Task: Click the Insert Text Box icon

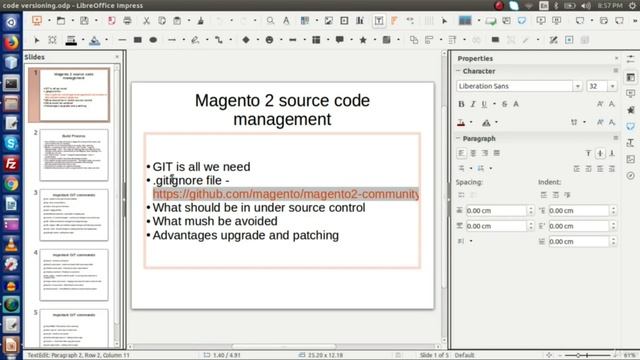Action: tap(379, 20)
